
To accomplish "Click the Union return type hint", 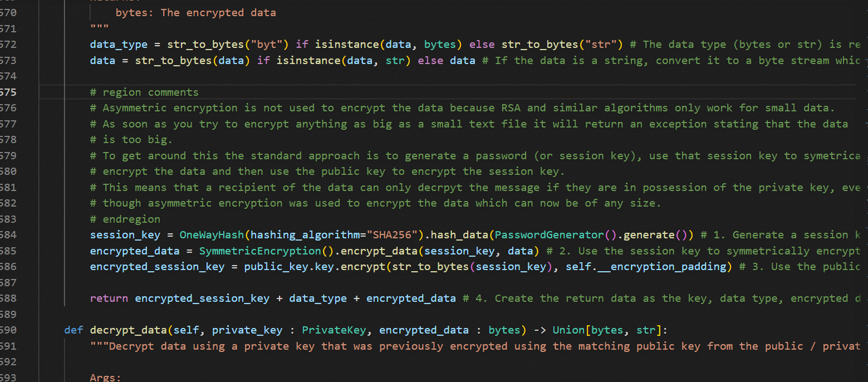I will pos(568,330).
